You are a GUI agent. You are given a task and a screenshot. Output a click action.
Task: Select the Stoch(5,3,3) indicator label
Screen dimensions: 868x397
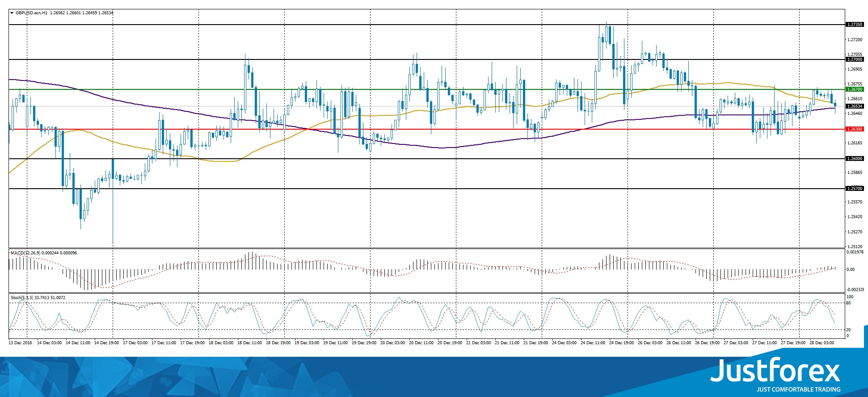coord(22,298)
